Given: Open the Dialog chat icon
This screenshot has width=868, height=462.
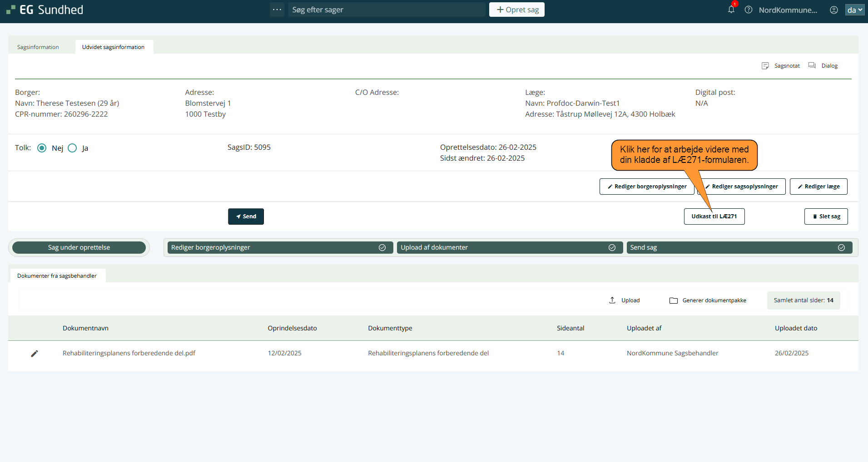Looking at the screenshot, I should 812,66.
